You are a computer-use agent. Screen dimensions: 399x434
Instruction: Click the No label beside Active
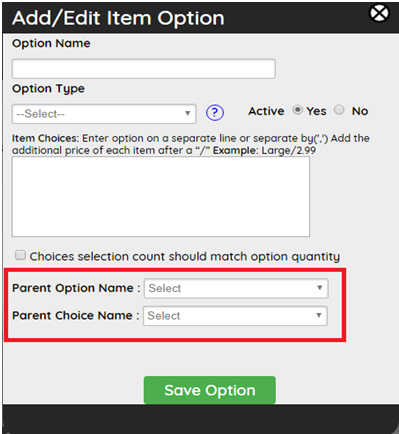[x=360, y=111]
